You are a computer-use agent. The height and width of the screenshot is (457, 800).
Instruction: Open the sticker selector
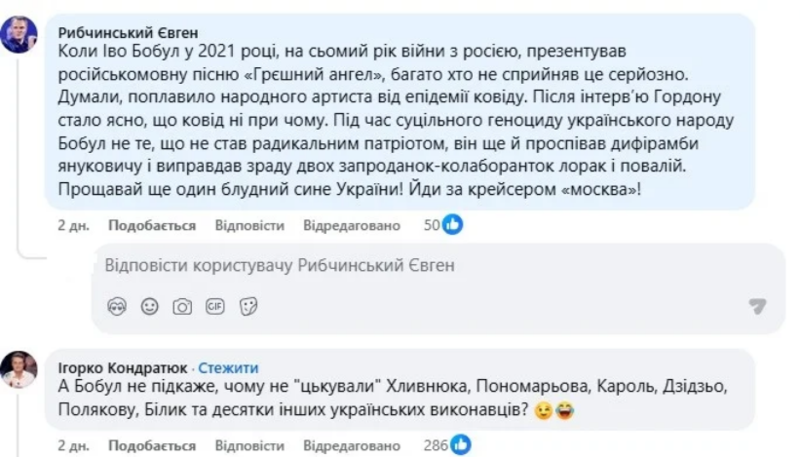[x=249, y=306]
